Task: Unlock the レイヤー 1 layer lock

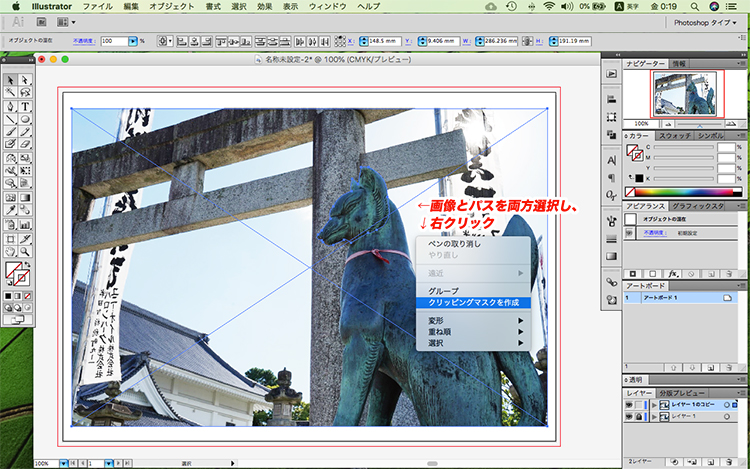Action: (640, 416)
